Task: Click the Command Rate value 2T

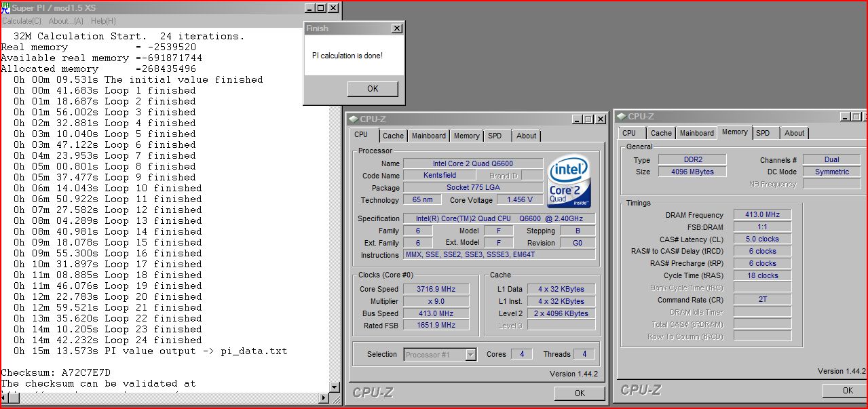Action: pos(763,300)
